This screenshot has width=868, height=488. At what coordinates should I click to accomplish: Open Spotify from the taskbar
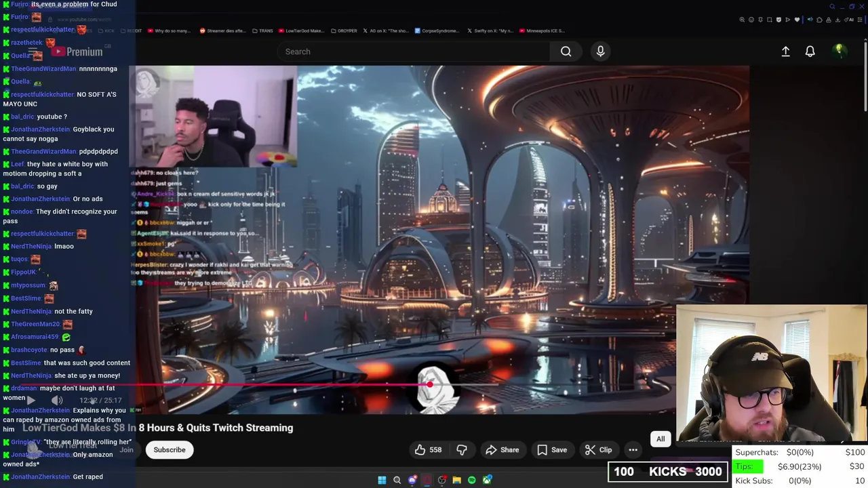(x=471, y=480)
